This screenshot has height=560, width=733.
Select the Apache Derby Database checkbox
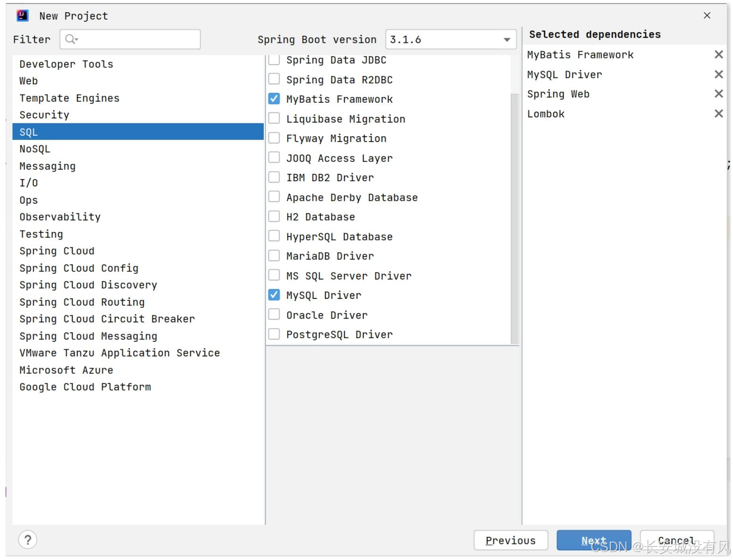pos(274,197)
